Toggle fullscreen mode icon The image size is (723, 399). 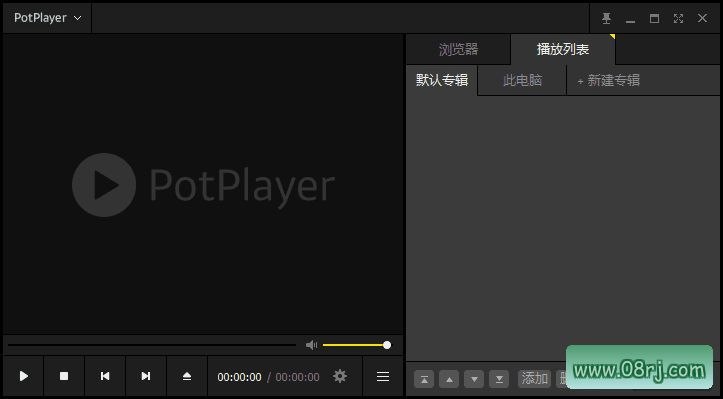click(x=678, y=18)
